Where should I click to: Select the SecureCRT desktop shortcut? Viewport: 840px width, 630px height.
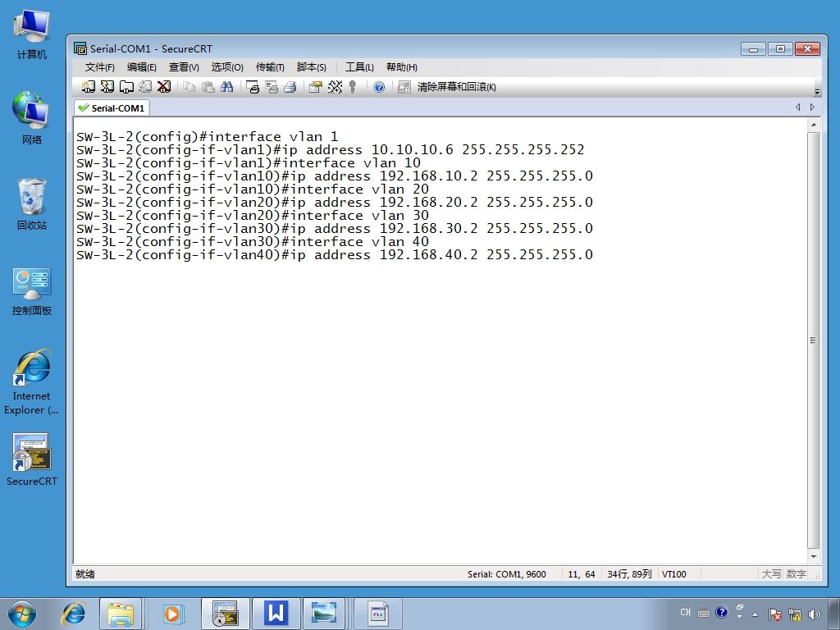click(x=32, y=460)
